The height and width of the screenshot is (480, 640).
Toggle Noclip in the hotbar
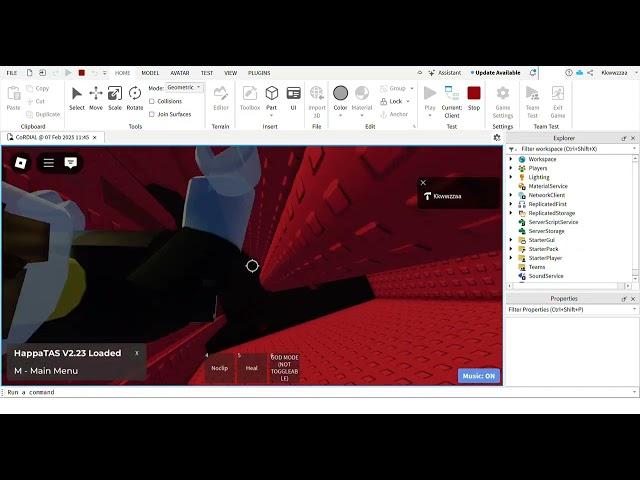click(x=220, y=368)
